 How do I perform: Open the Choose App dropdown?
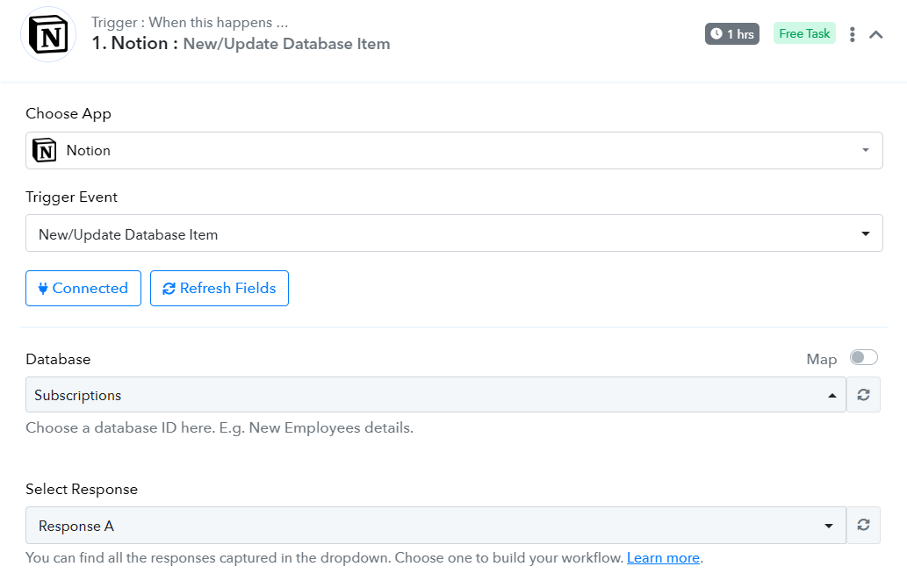pyautogui.click(x=454, y=150)
